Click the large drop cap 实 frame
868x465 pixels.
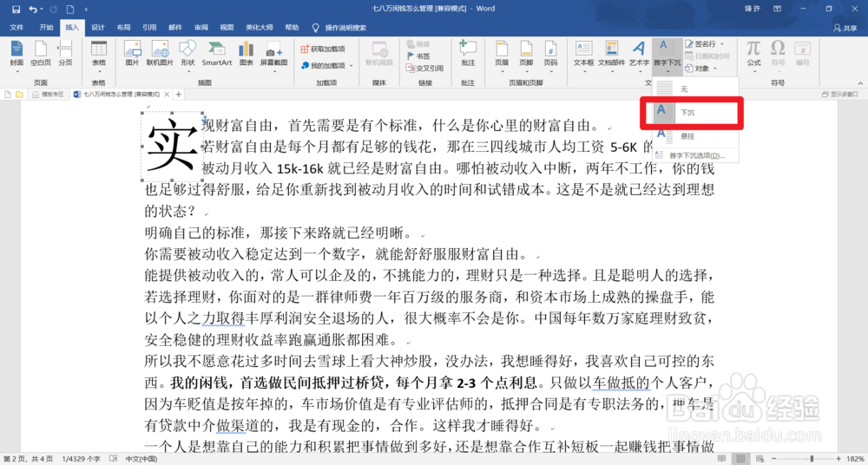pyautogui.click(x=172, y=147)
